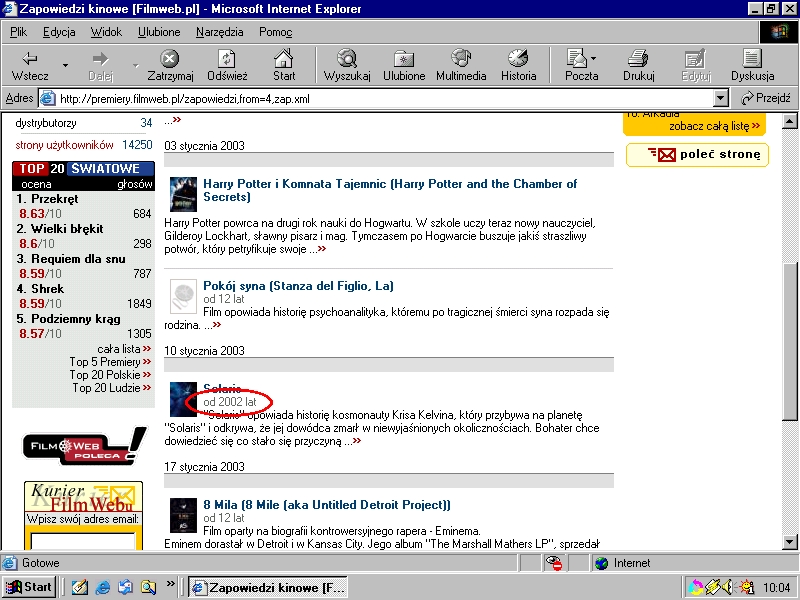Viewport: 800px width, 600px height.
Task: Open the Podziemny krąg ranking entry
Action: [x=76, y=319]
